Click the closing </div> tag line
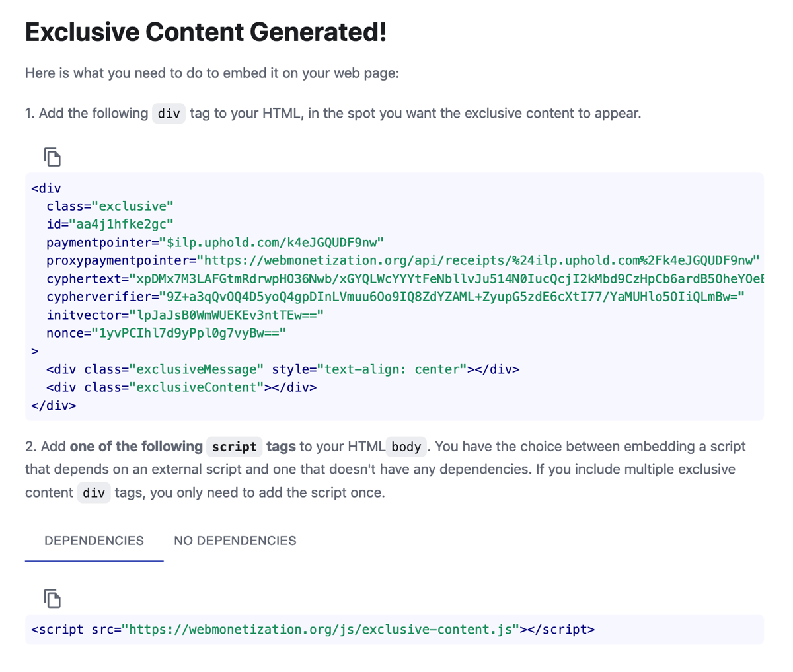Screen dimensions: 793x672 (x=54, y=406)
